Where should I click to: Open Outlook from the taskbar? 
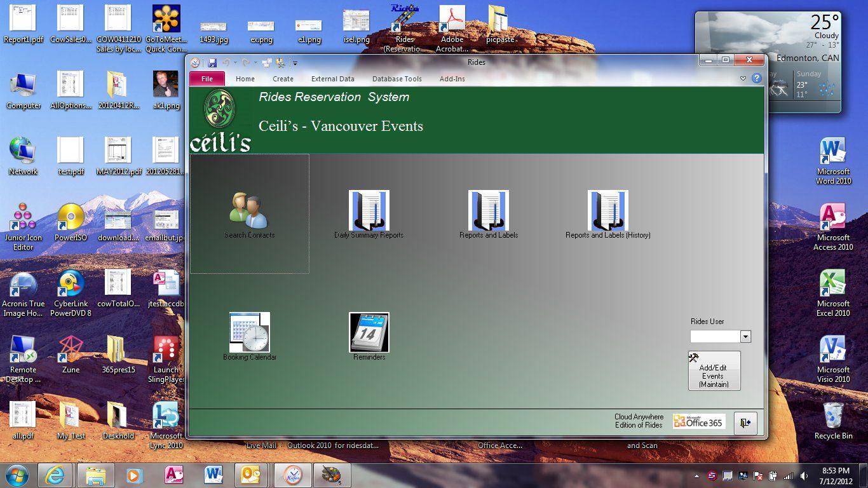(252, 475)
